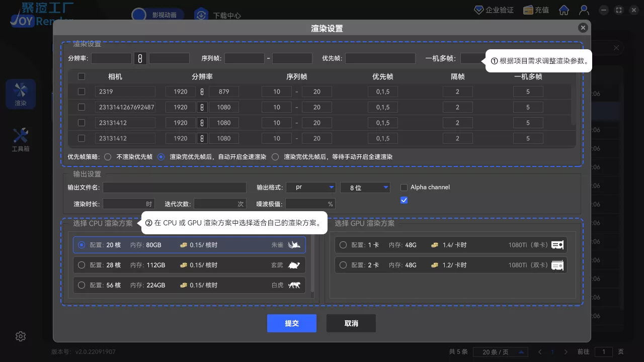Screen dimensions: 644x362
Task: Go to the previous page arrow
Action: point(540,352)
